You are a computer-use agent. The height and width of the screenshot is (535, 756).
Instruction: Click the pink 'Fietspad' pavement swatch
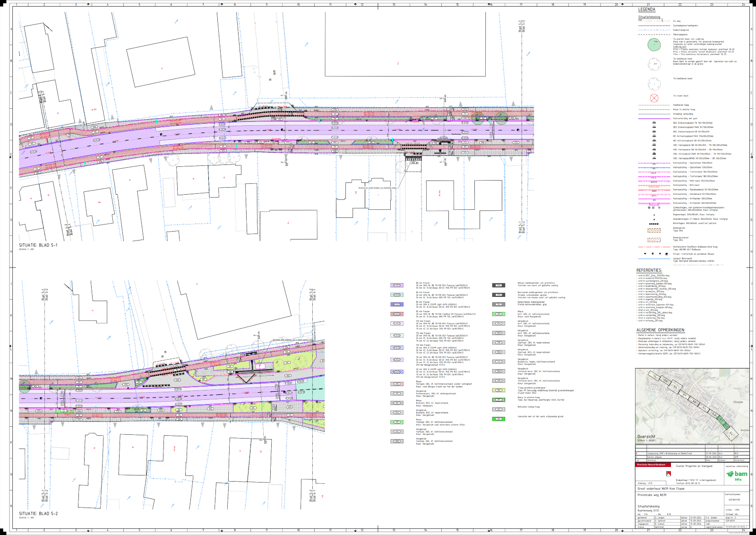(x=396, y=384)
